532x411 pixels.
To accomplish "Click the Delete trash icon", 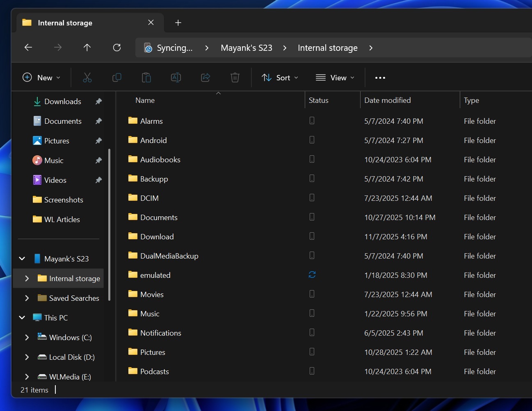I will tap(235, 77).
